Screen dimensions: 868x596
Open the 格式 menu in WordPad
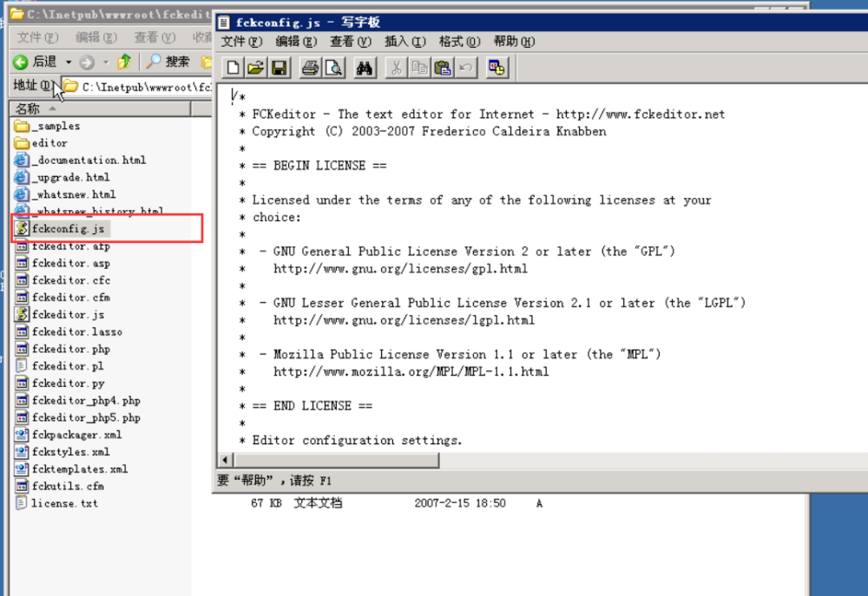pos(459,42)
